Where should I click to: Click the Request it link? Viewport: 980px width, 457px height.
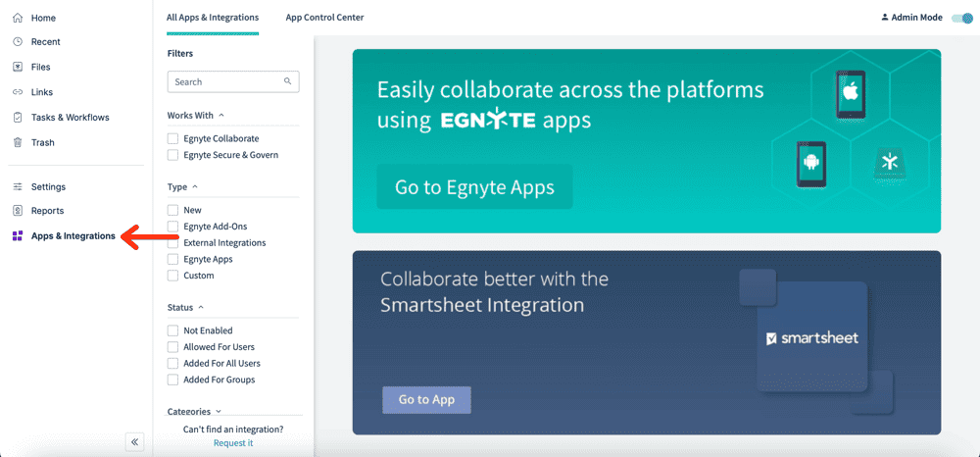click(233, 442)
